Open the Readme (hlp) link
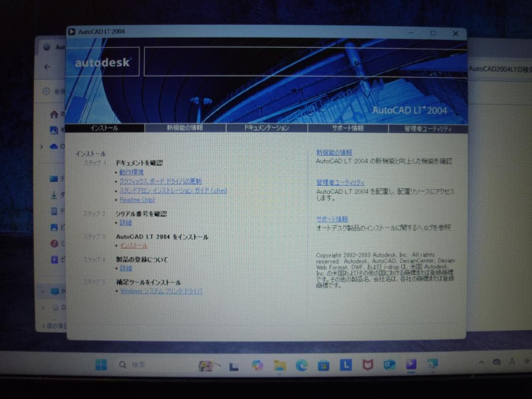 coord(137,199)
